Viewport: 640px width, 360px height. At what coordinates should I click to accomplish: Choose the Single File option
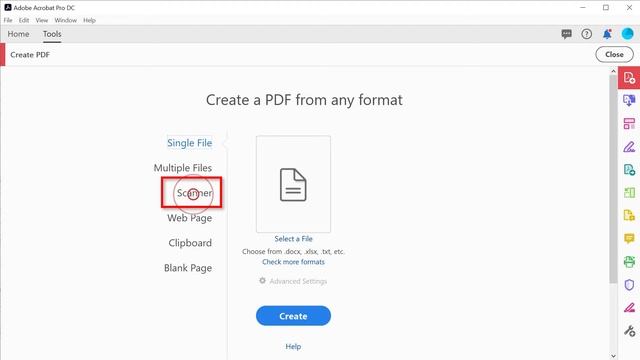coord(189,143)
